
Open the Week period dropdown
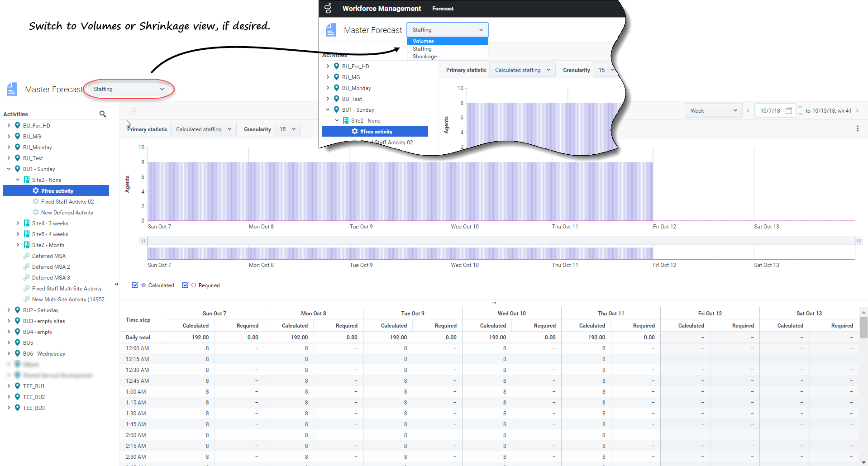click(713, 111)
